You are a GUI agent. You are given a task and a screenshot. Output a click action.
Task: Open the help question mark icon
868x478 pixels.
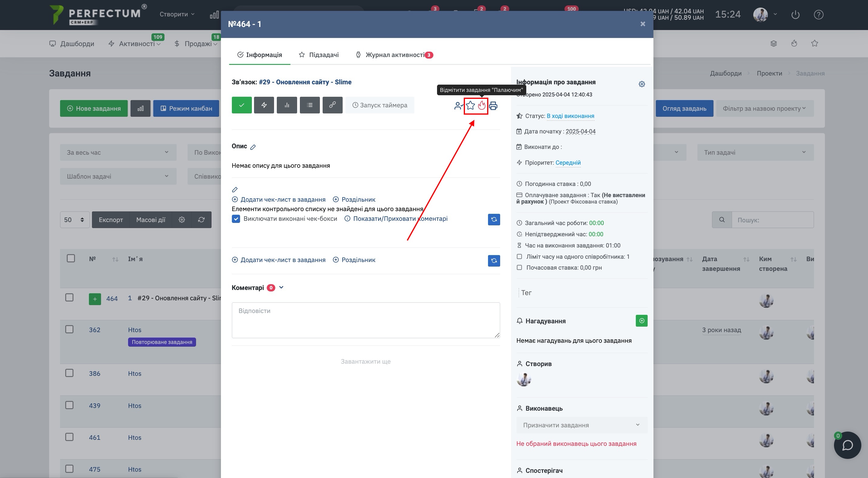point(819,15)
